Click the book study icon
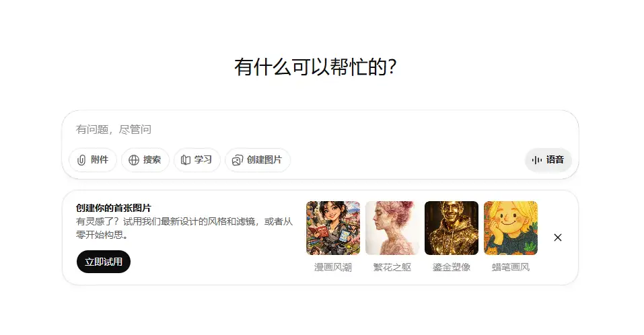This screenshot has height=335, width=644. click(186, 160)
